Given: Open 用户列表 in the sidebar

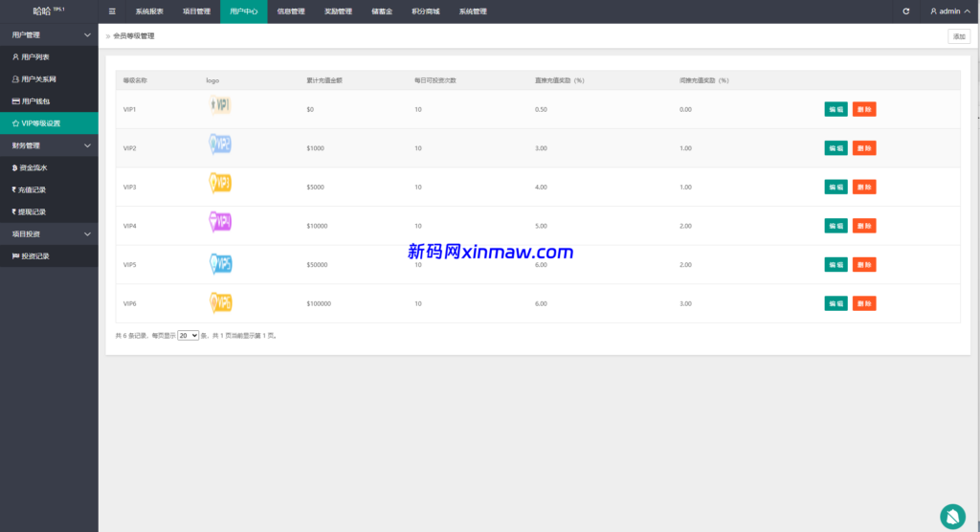Looking at the screenshot, I should point(49,56).
